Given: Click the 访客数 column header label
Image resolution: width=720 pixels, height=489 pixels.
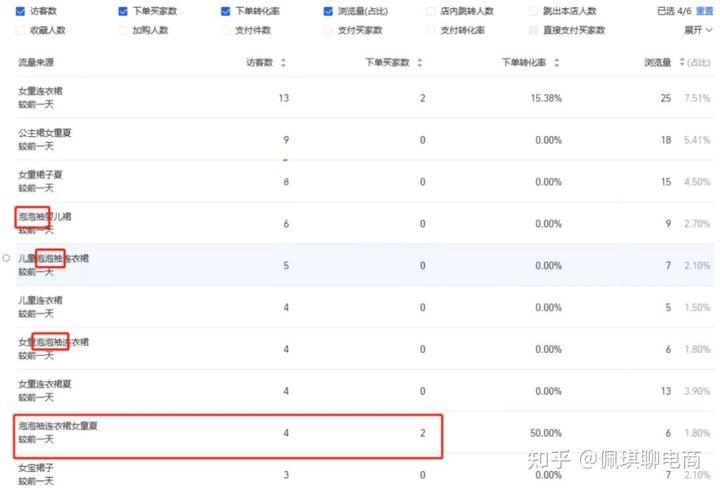Looking at the screenshot, I should (x=259, y=62).
